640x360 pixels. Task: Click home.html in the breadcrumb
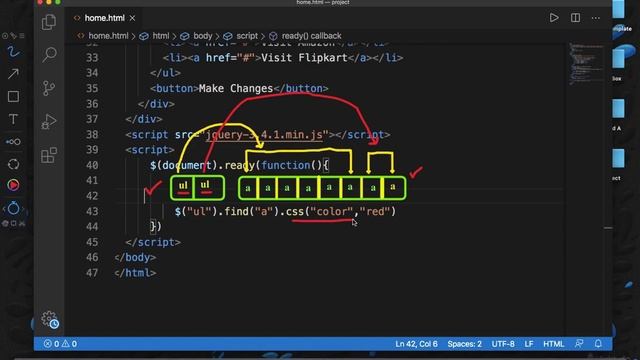[108, 36]
